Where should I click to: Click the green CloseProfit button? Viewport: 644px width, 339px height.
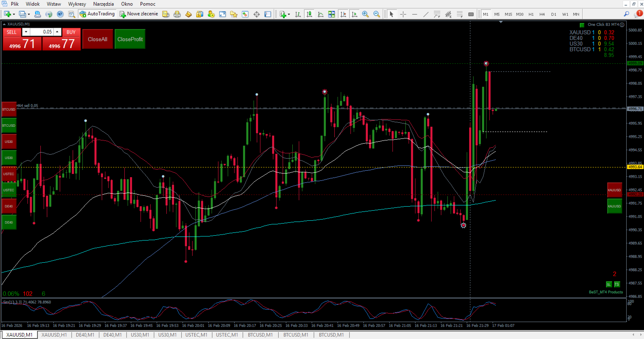tap(130, 39)
